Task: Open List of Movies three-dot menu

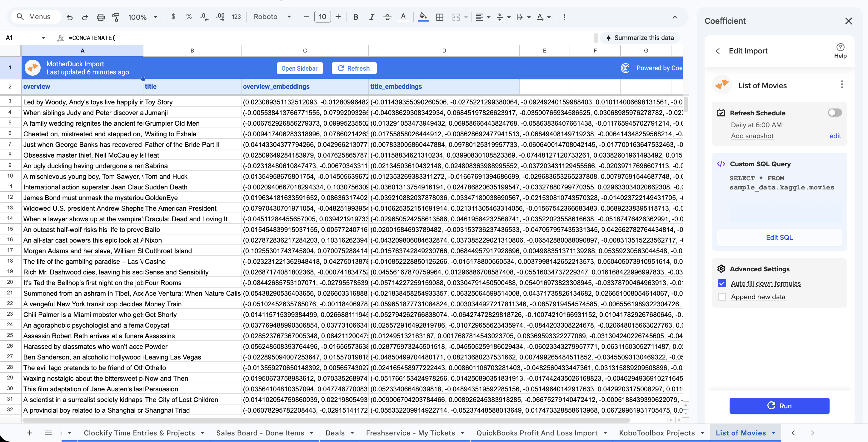Action: [842, 84]
